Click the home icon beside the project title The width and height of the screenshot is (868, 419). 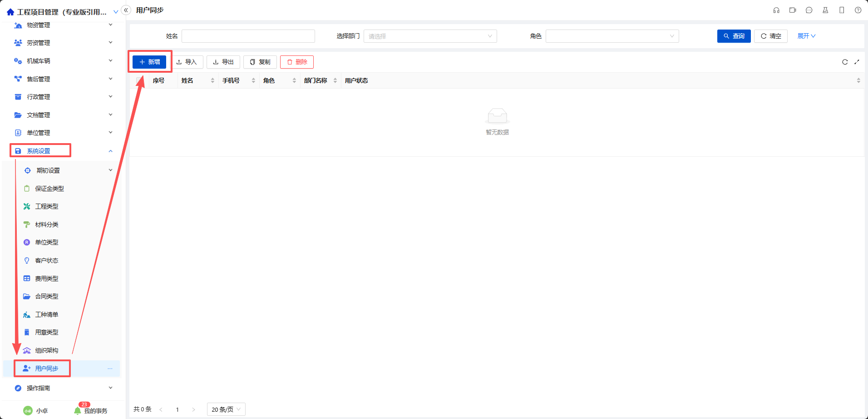(x=10, y=12)
